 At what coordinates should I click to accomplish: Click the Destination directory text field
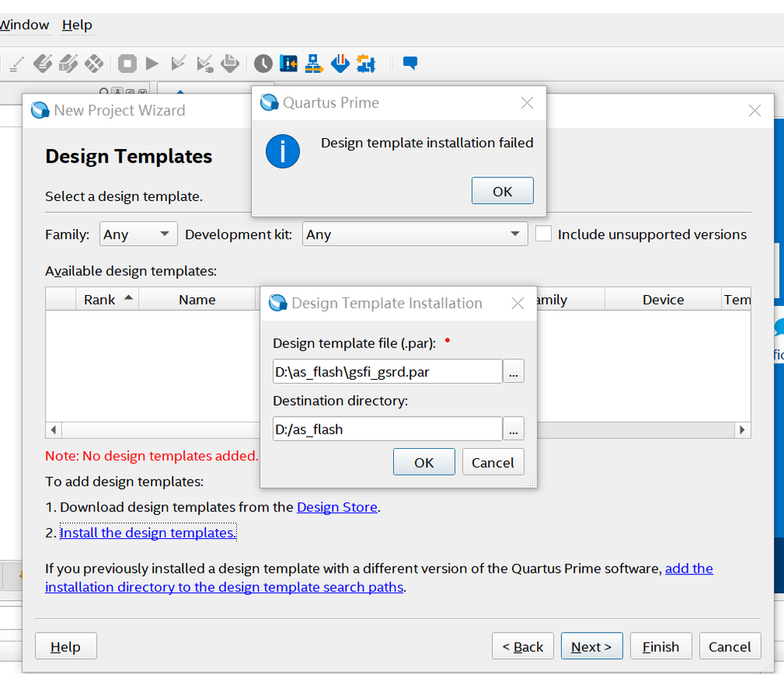pyautogui.click(x=387, y=429)
